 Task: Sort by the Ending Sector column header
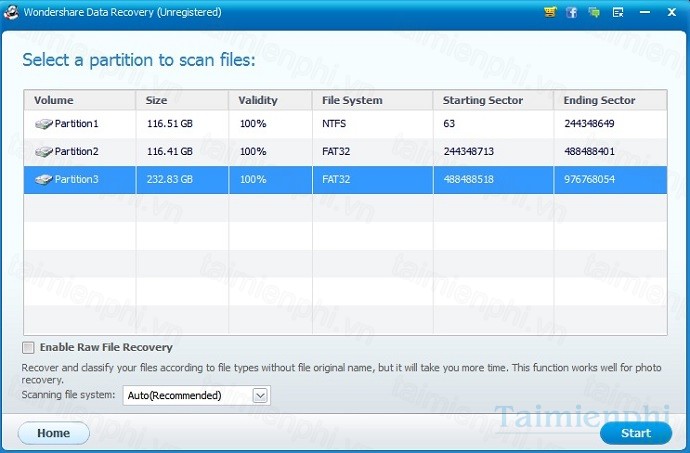[610, 100]
